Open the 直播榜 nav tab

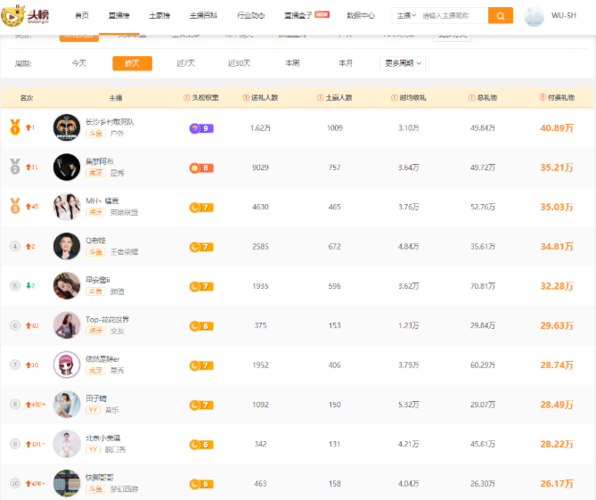tap(119, 16)
